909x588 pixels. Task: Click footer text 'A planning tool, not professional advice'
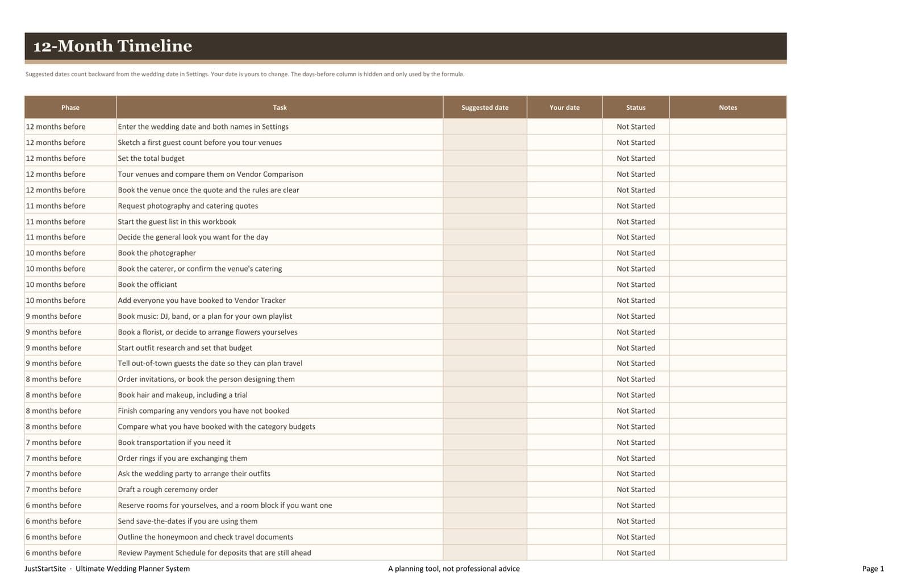tap(454, 569)
